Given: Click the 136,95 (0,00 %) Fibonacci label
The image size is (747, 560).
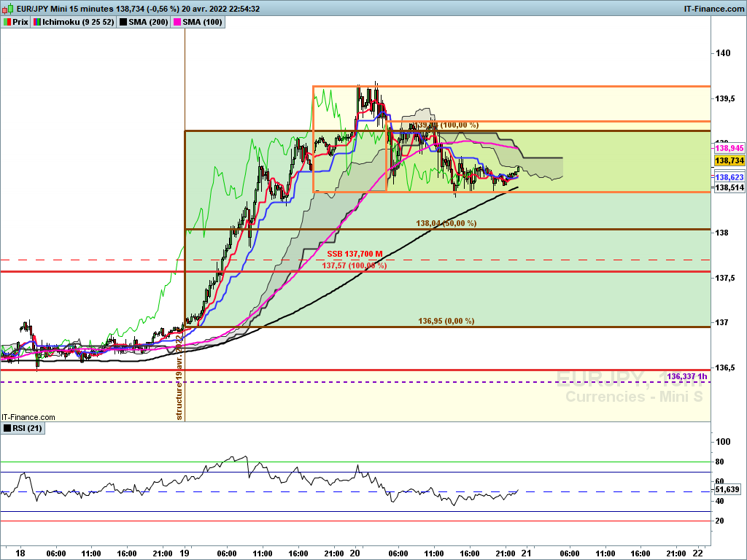Looking at the screenshot, I should coord(446,321).
